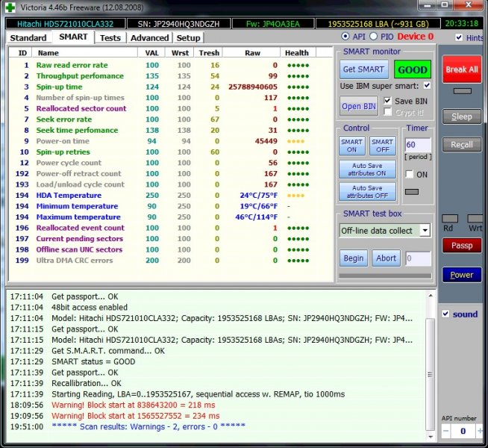Expand the Off-line data collect dropdown
The image size is (488, 448).
(x=424, y=231)
